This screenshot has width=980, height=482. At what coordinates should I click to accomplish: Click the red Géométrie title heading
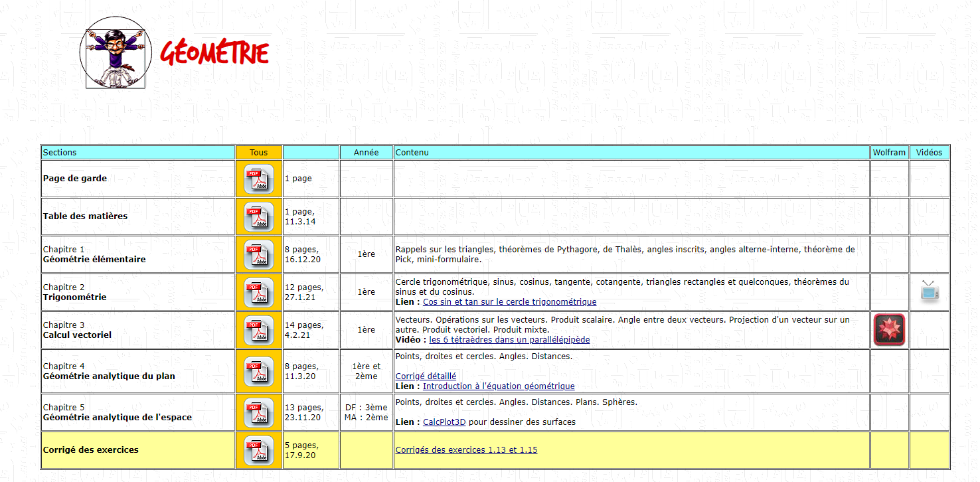click(214, 54)
